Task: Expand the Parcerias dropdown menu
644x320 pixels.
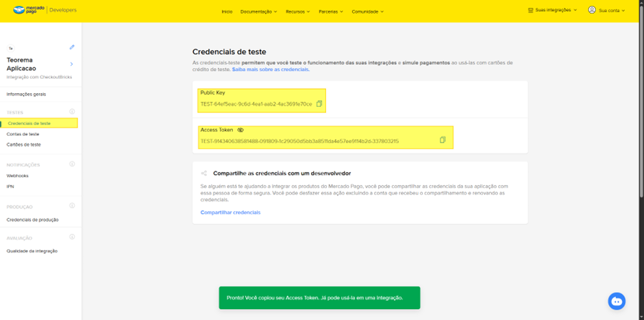Action: click(331, 12)
